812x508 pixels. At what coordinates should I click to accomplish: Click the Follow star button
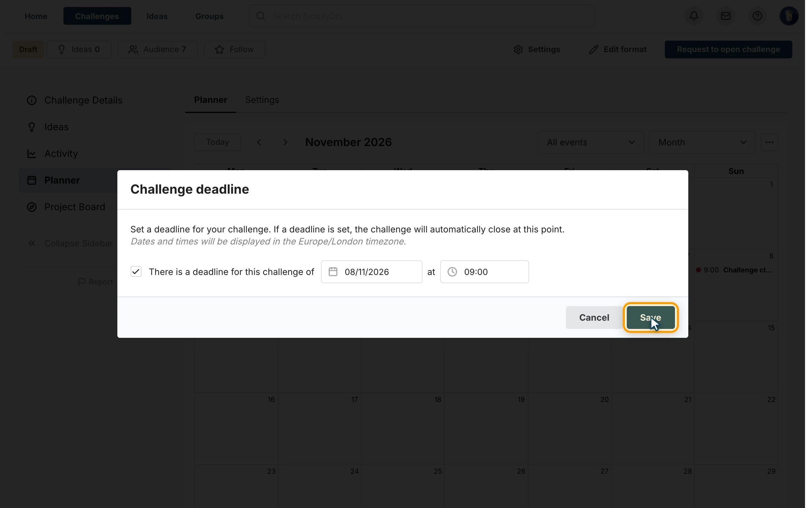pyautogui.click(x=234, y=50)
